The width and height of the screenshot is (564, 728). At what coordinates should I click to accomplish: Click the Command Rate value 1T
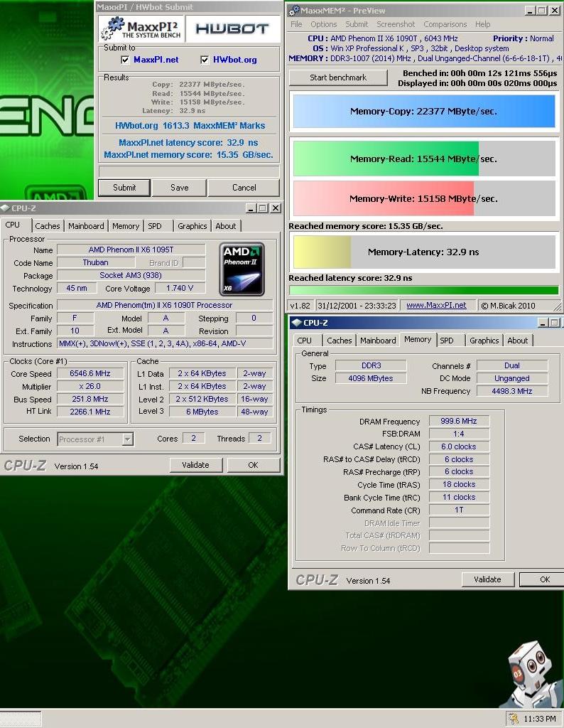pos(459,510)
